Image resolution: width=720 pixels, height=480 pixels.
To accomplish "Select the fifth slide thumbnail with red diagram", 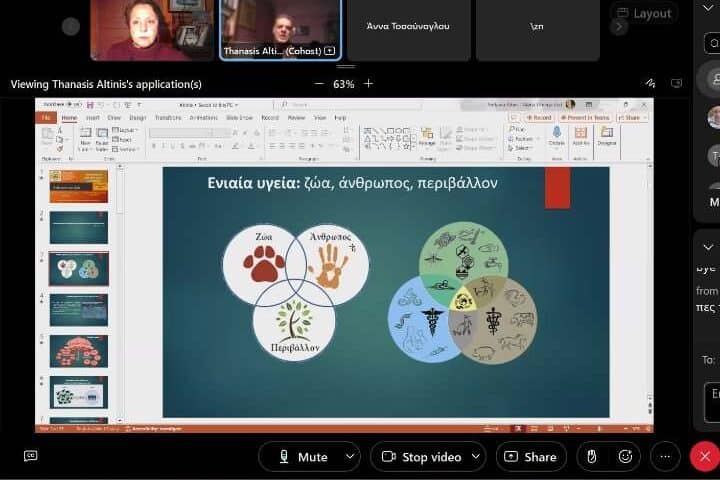I will [79, 351].
